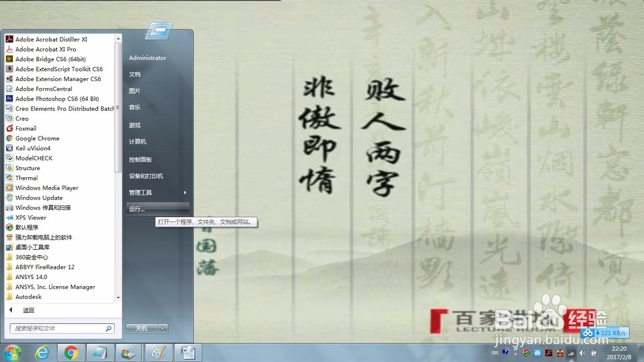Launch Creo Elements Pro Distributed Batch
644x362 pixels.
tap(61, 108)
